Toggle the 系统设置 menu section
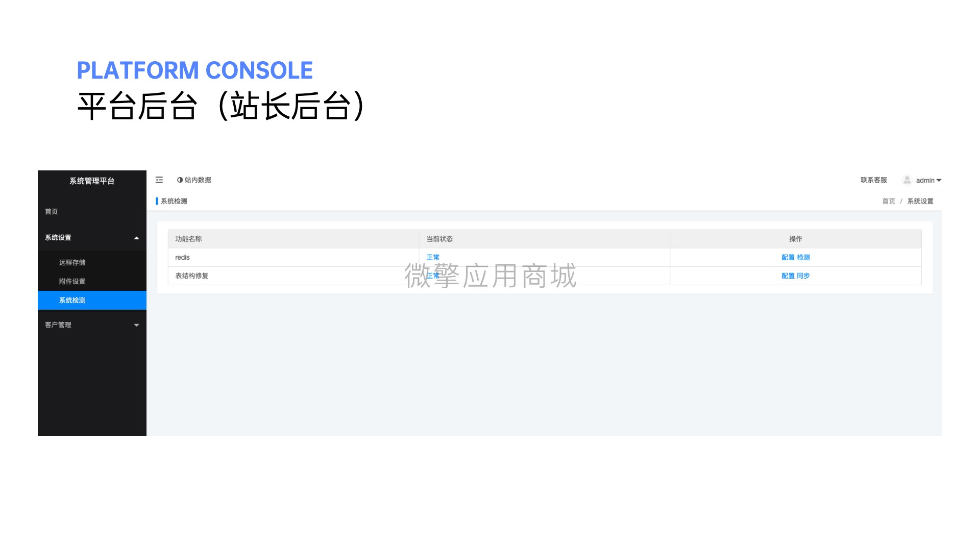The image size is (980, 551). [91, 237]
